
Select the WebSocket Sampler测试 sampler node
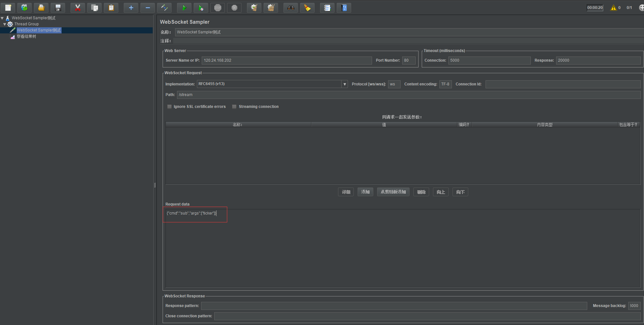[39, 30]
